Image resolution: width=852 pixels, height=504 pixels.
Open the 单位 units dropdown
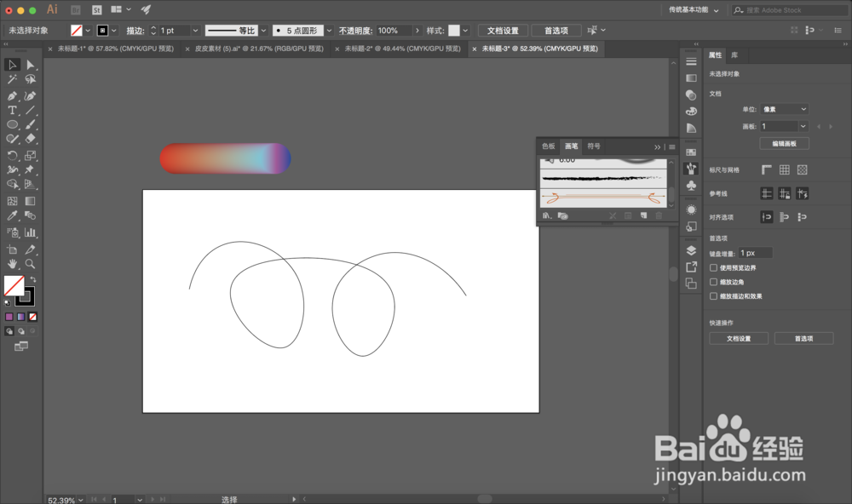click(784, 109)
